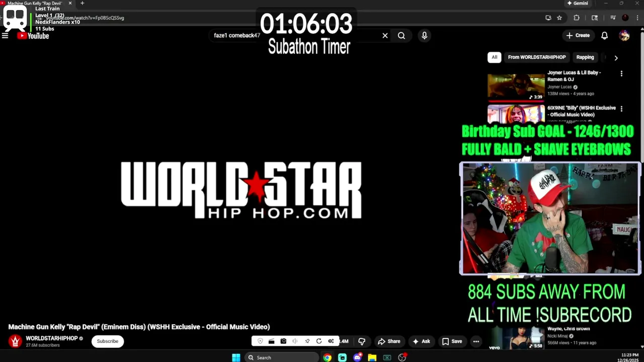The width and height of the screenshot is (644, 362).
Task: Dislike the Rap Devil video
Action: pyautogui.click(x=362, y=341)
